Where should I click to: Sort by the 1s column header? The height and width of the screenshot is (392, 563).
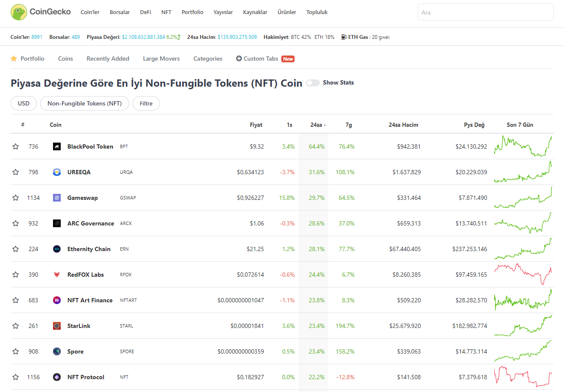coord(289,125)
